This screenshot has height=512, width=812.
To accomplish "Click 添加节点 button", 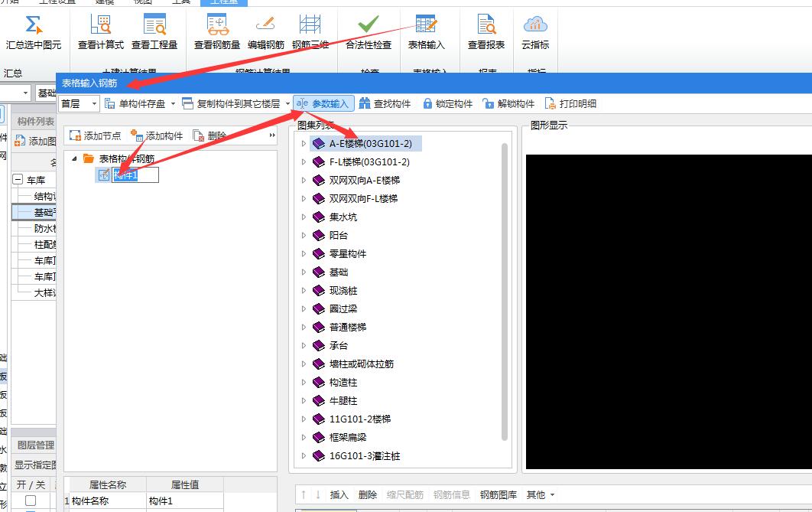I will (x=96, y=135).
